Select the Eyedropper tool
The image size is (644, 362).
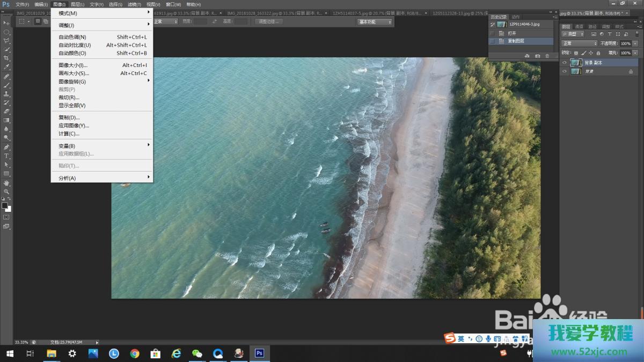click(x=6, y=67)
